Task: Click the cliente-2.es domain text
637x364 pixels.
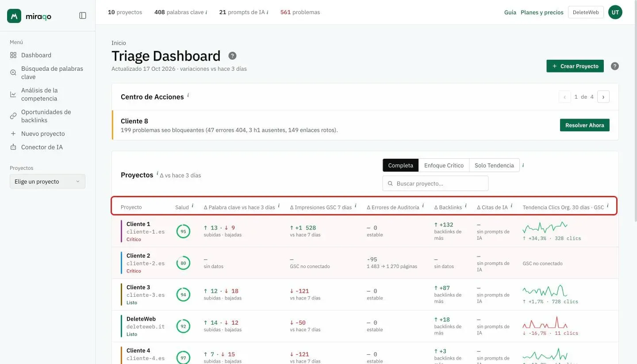Action: coord(146,263)
